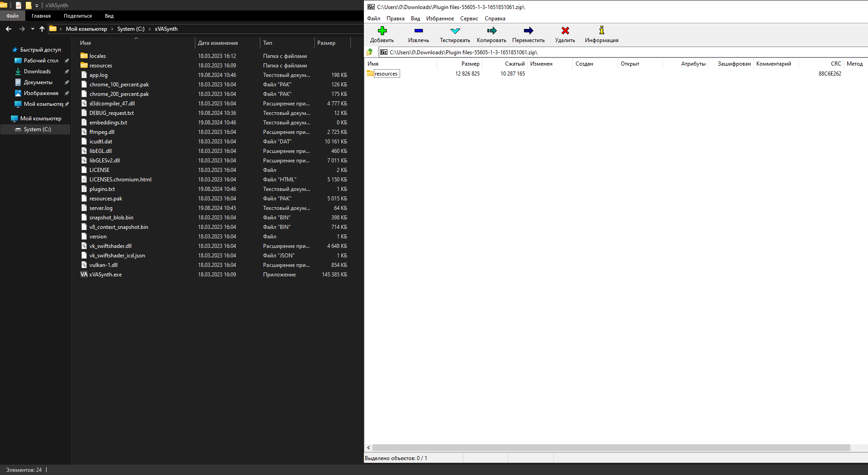The image size is (868, 475).
Task: Go back in Explorer navigation
Action: 9,29
